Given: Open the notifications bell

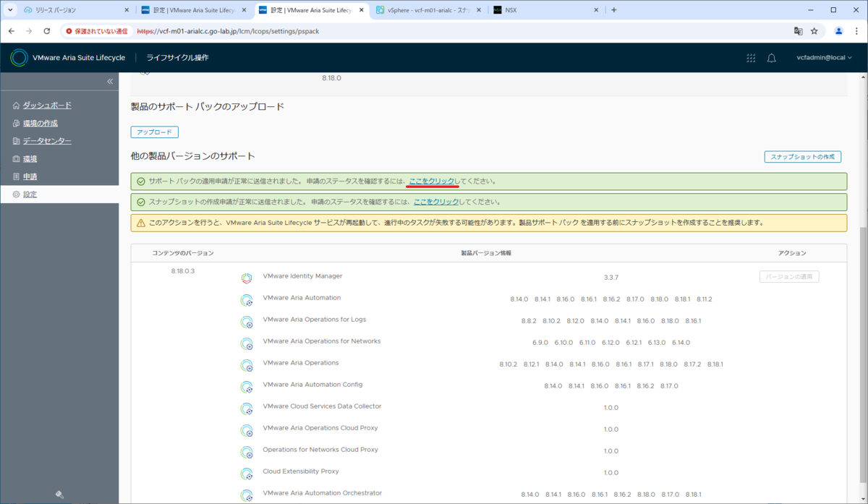Looking at the screenshot, I should pyautogui.click(x=772, y=58).
